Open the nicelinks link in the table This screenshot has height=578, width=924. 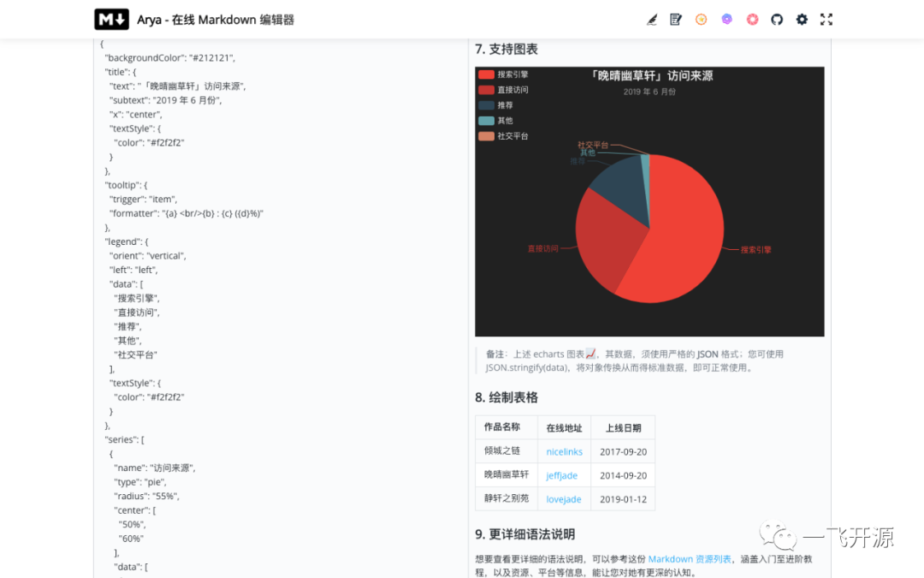(x=564, y=452)
